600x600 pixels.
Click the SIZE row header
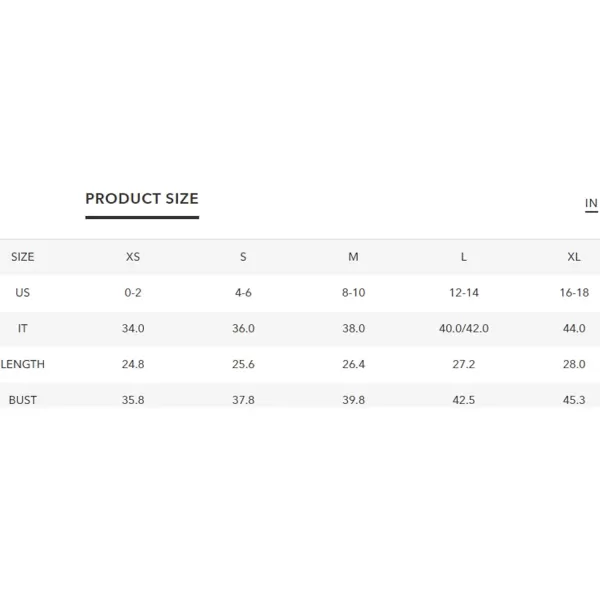tap(23, 257)
